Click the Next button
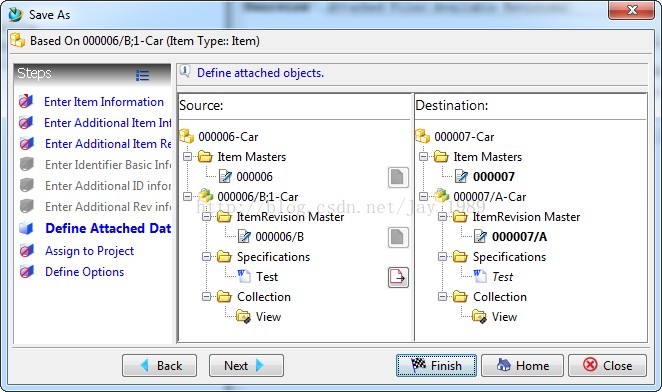 (x=246, y=365)
